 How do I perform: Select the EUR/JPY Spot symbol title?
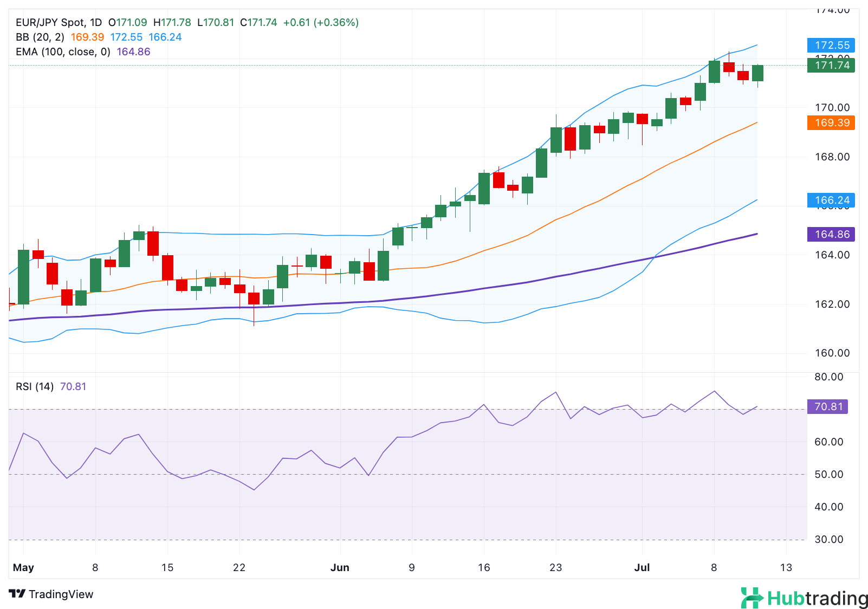[50, 22]
